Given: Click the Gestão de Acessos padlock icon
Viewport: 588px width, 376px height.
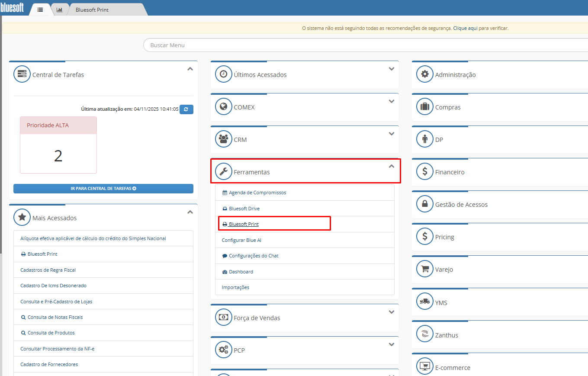Looking at the screenshot, I should pos(424,204).
